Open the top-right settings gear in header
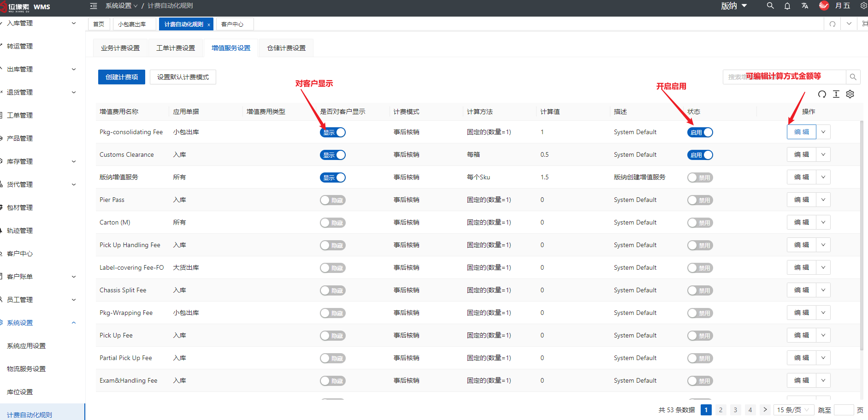Image resolution: width=868 pixels, height=420 pixels. (x=864, y=6)
